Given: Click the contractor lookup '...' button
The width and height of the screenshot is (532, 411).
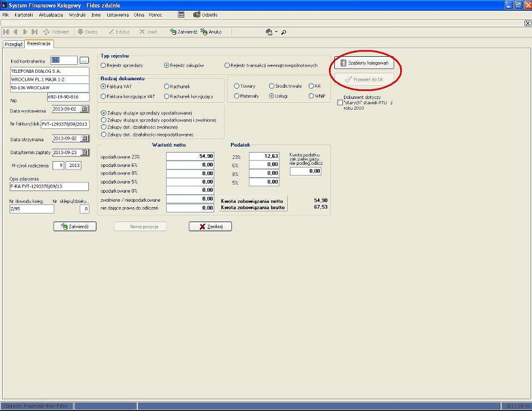Looking at the screenshot, I should (x=84, y=60).
